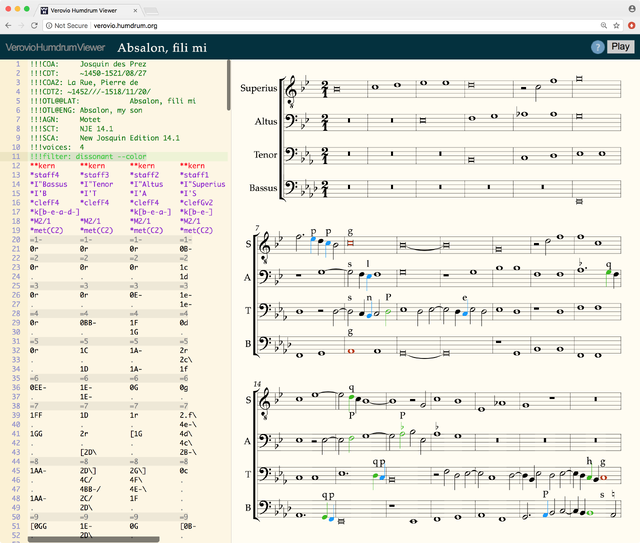This screenshot has width=640, height=543.
Task: Click the Bassus staff label in score
Action: point(261,187)
